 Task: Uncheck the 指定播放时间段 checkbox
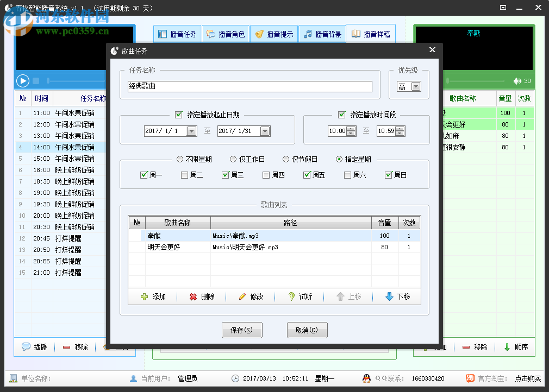pyautogui.click(x=341, y=114)
